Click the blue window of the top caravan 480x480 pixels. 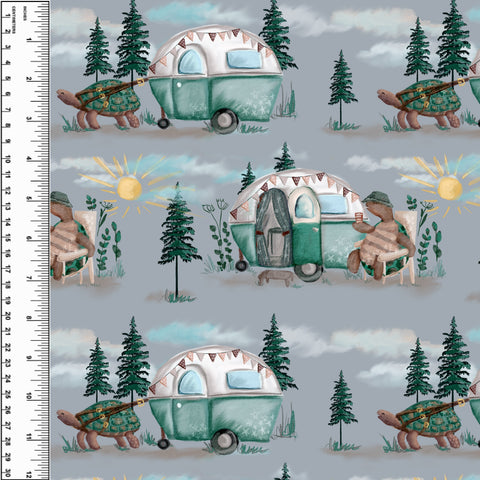pyautogui.click(x=244, y=59)
